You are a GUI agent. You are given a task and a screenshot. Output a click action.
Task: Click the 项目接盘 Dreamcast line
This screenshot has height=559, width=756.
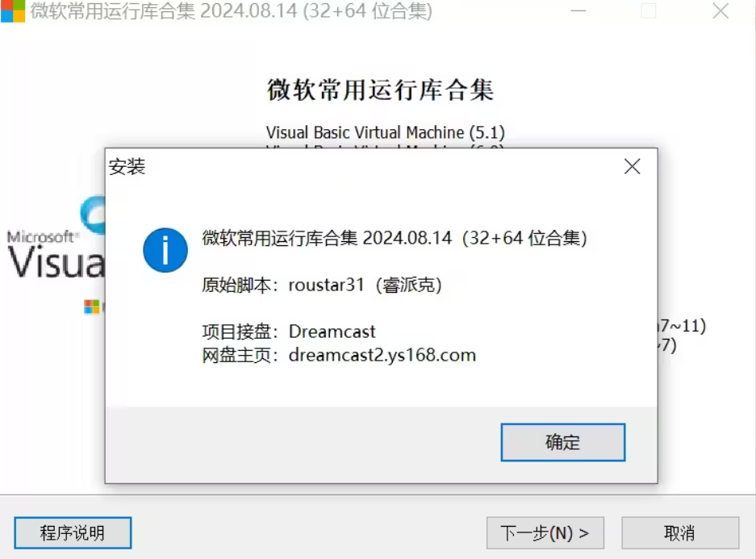[x=288, y=332]
